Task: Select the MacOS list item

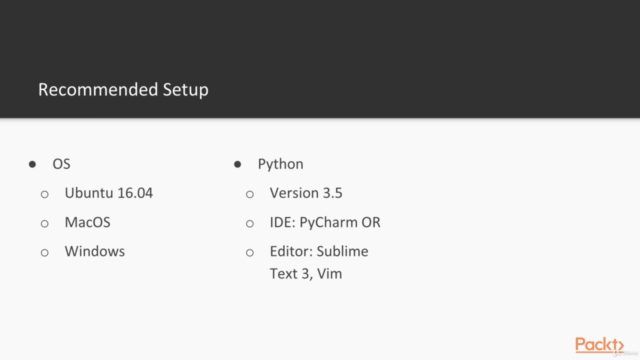Action: point(87,222)
